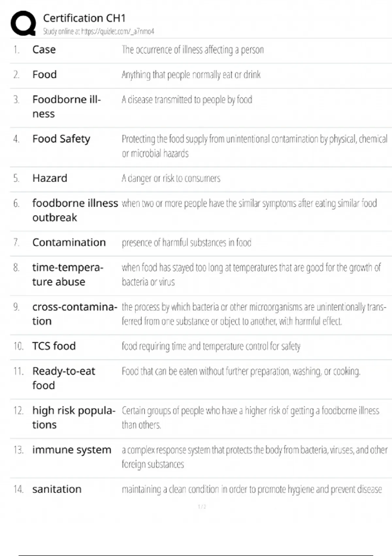
Task: Click the Ready-to-eat food term
Action: click(63, 378)
